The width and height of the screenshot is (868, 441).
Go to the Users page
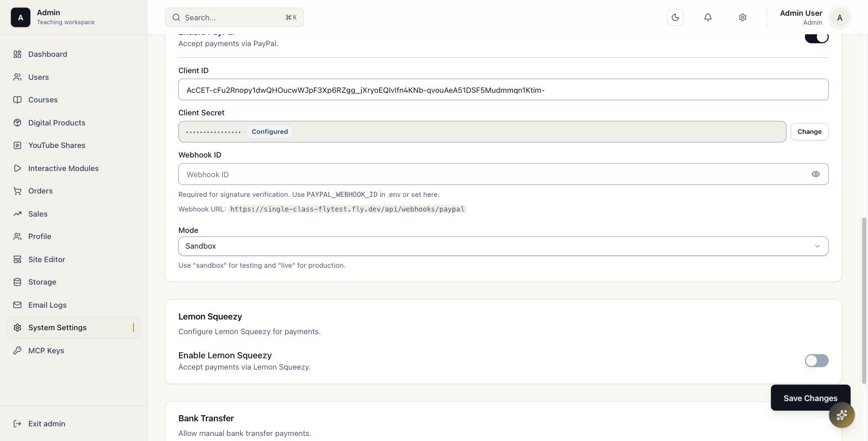tap(73, 77)
